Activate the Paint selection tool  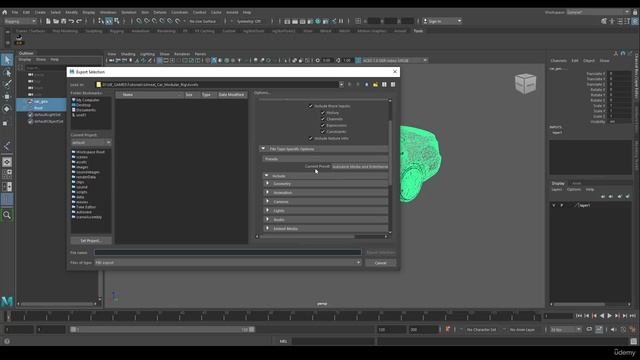7,84
